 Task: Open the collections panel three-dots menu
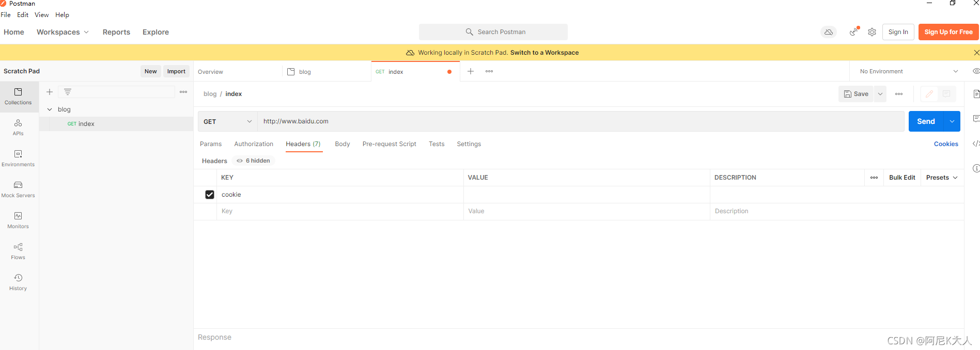pos(183,92)
